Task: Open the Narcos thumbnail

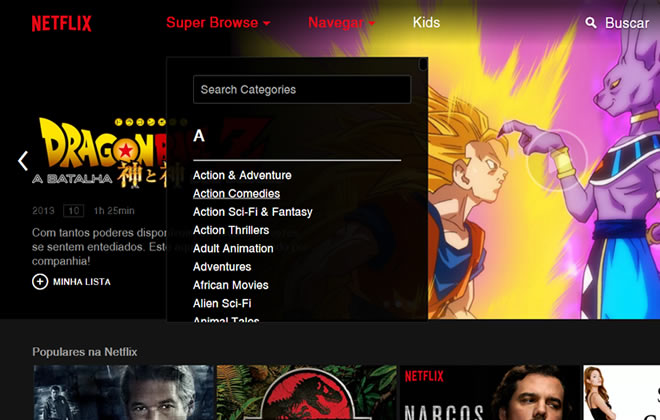Action: [x=490, y=392]
